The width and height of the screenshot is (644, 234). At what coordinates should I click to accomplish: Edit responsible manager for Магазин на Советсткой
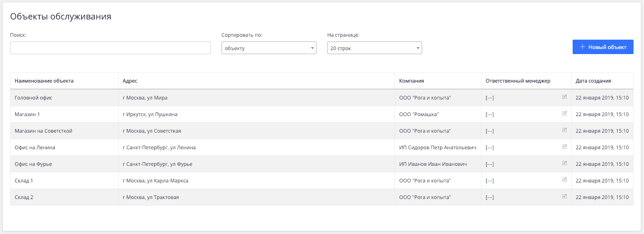[x=564, y=130]
